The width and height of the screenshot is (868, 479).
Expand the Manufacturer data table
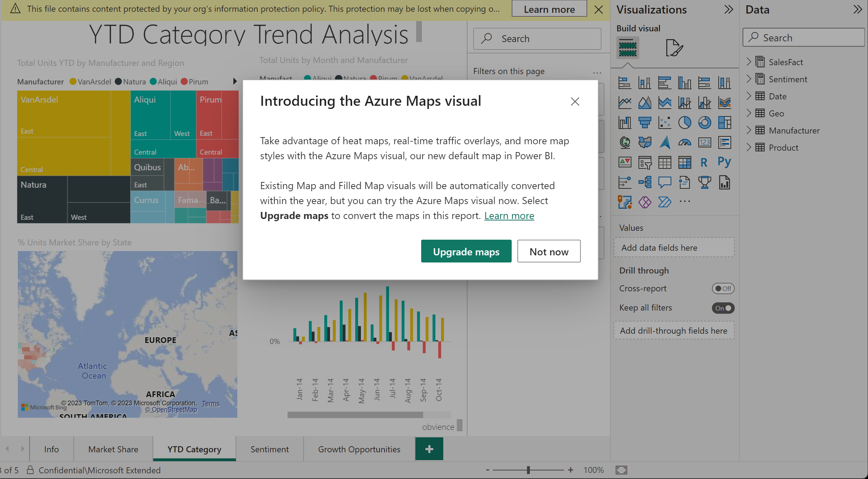(750, 130)
